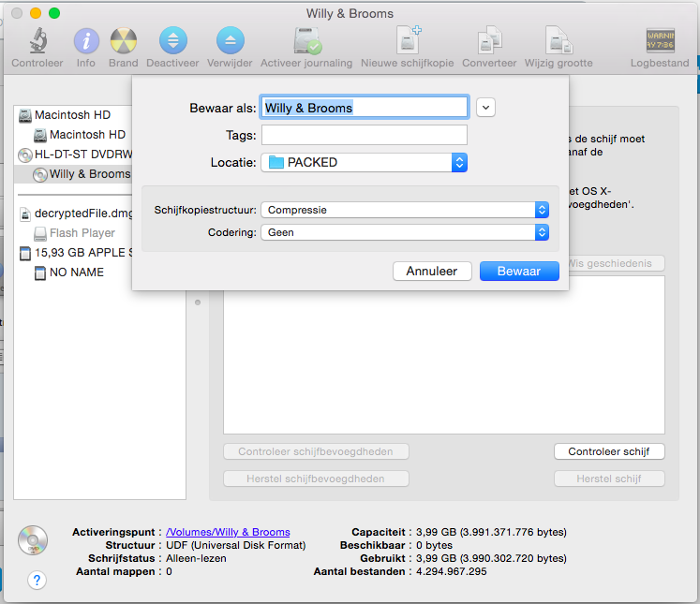This screenshot has height=604, width=700.
Task: Click the Tags input field
Action: pos(364,135)
